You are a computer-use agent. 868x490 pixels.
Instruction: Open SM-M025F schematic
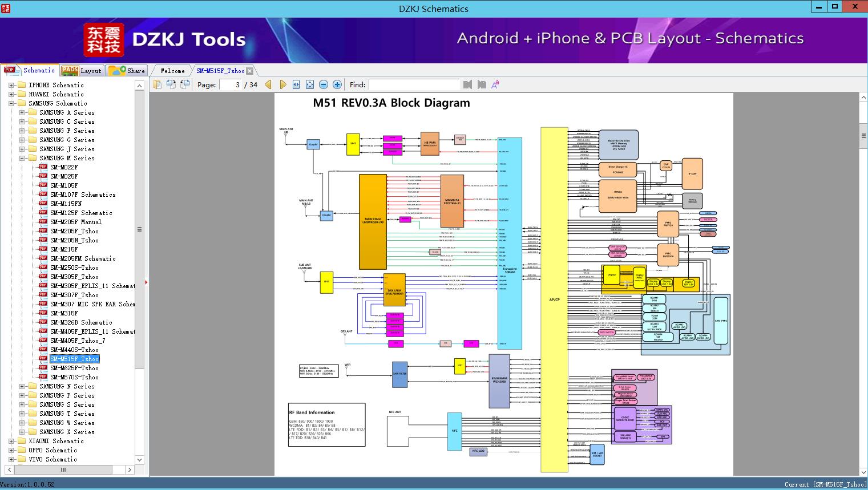64,176
